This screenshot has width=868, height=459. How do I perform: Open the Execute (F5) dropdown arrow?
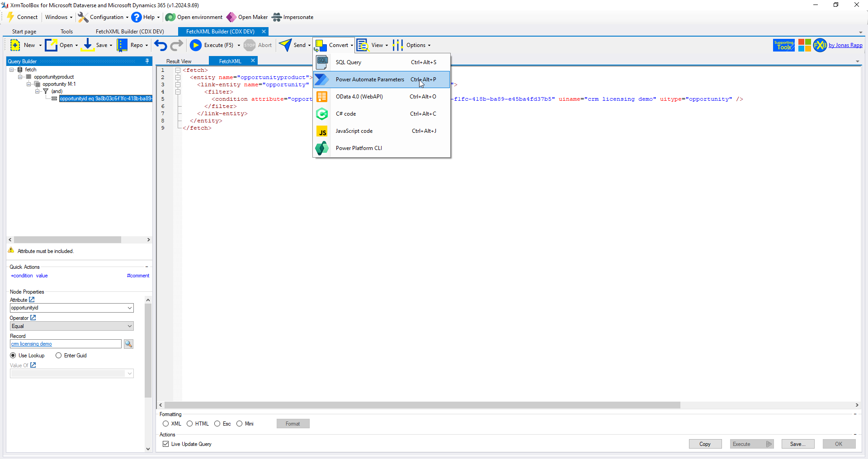(239, 45)
